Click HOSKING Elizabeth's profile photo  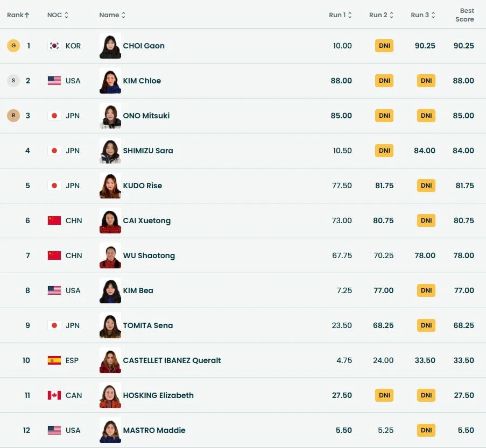point(110,395)
